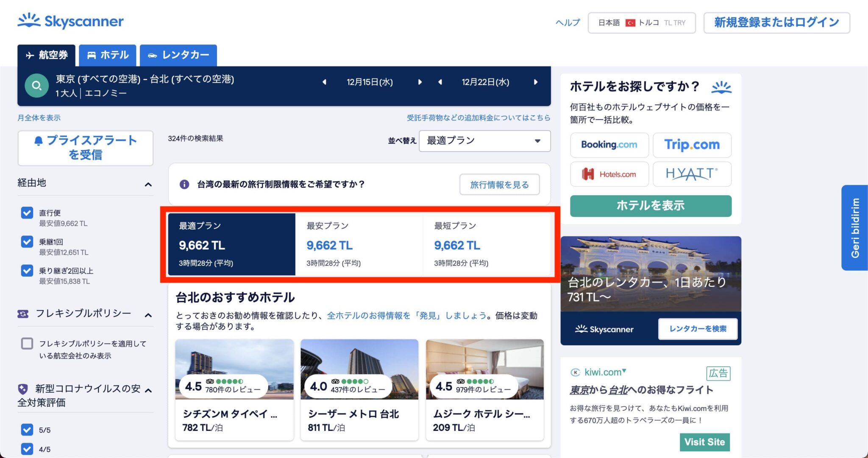The height and width of the screenshot is (458, 868).
Task: Collapse the 経由地 filter section
Action: [x=147, y=184]
